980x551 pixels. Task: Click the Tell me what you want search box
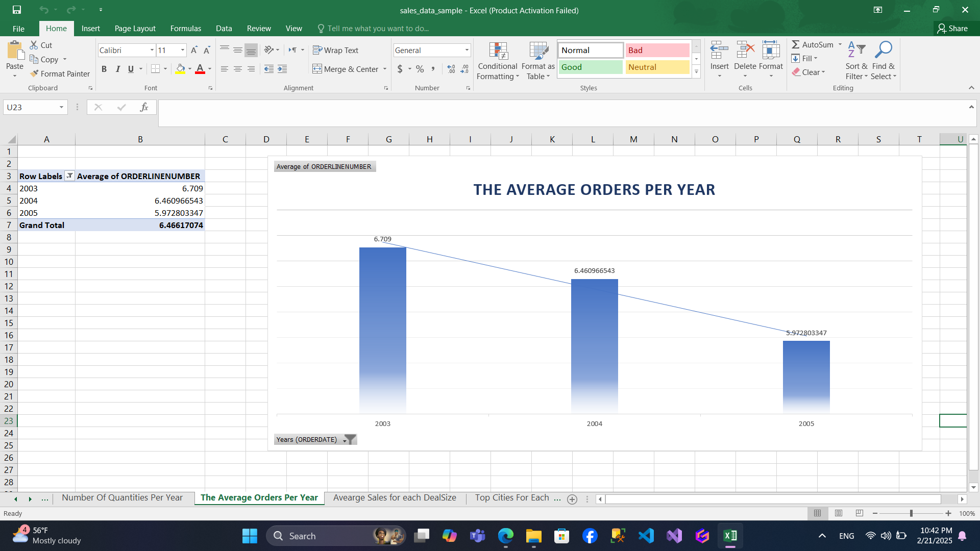pyautogui.click(x=373, y=29)
